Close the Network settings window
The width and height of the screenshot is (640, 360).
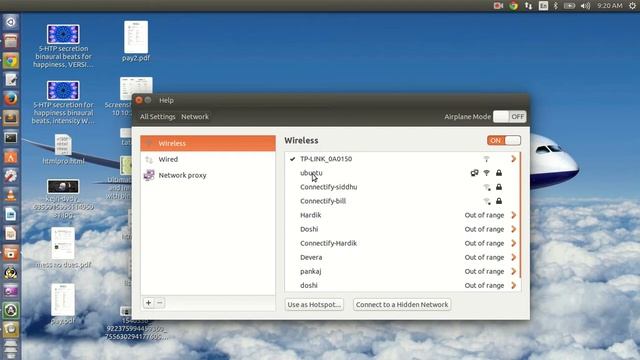click(x=139, y=100)
